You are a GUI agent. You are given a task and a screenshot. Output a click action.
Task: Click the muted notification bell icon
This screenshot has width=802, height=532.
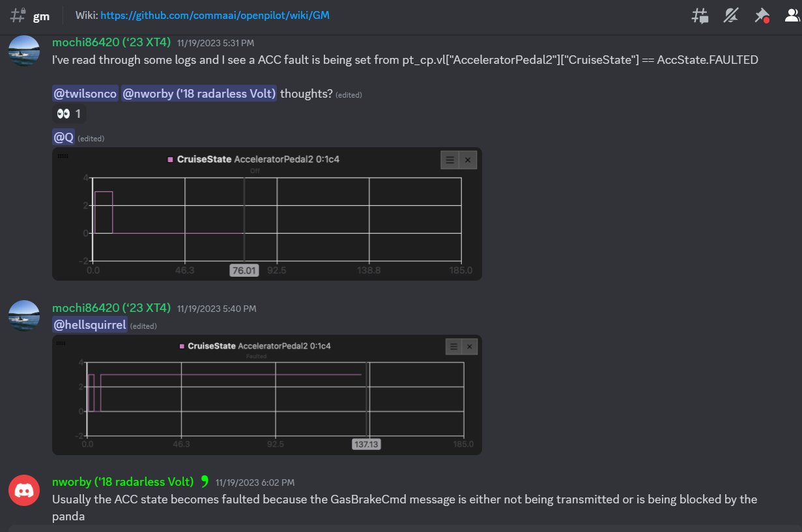click(x=730, y=16)
